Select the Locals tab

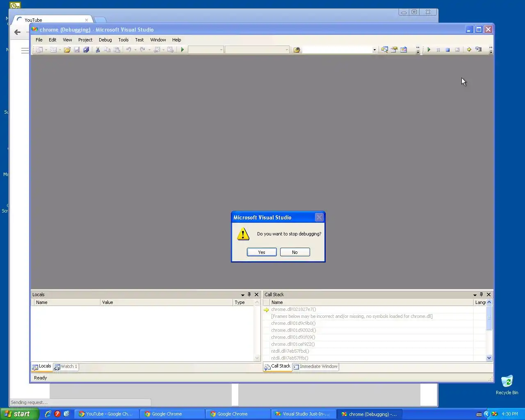click(x=42, y=366)
